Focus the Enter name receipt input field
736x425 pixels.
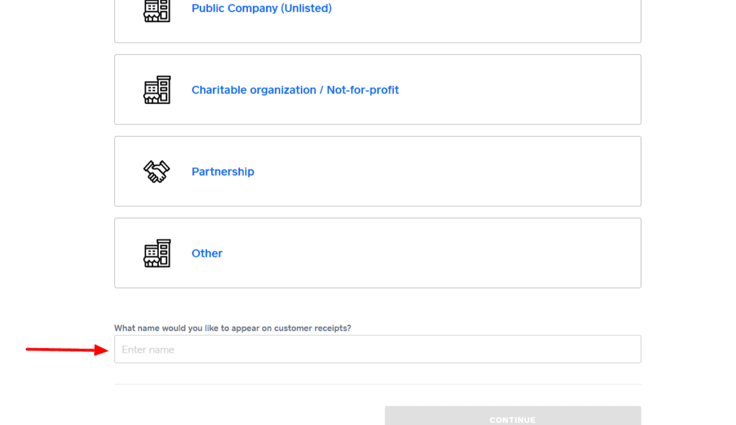[377, 349]
